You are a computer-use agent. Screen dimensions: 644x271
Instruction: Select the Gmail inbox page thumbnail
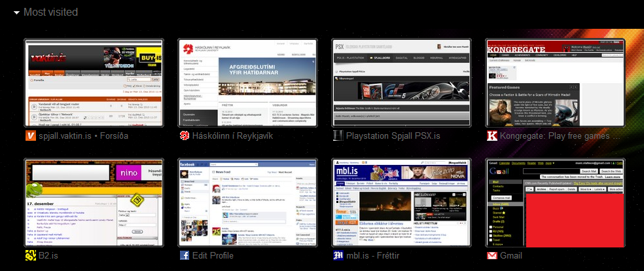tap(555, 202)
